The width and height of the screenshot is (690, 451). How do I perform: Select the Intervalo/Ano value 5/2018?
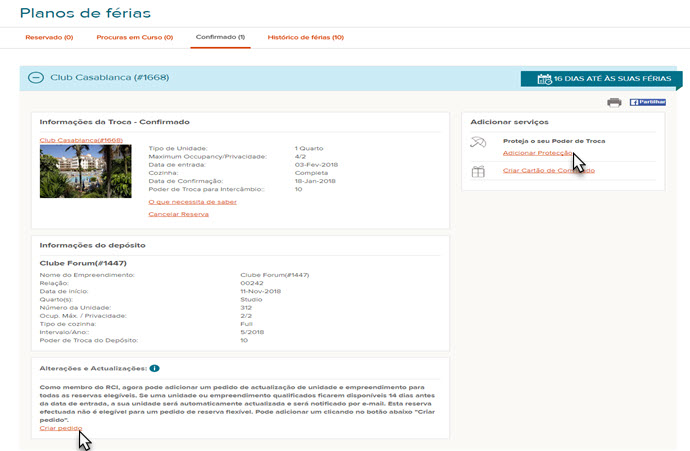coord(252,332)
